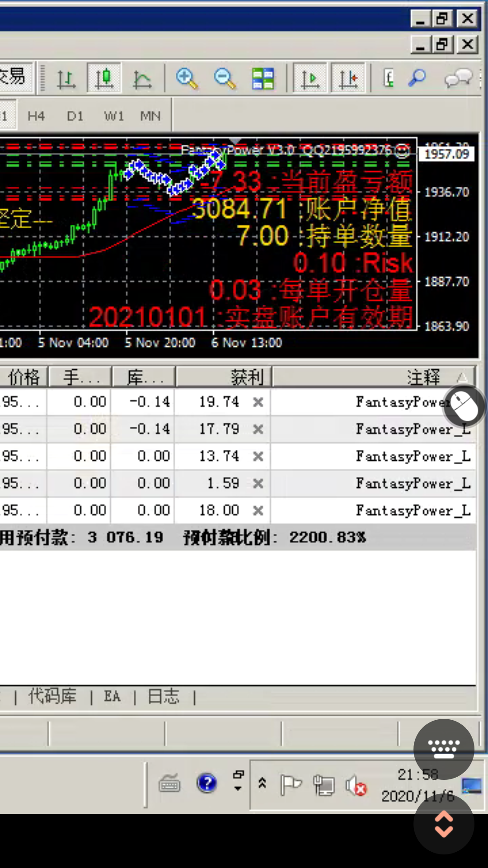Viewport: 488px width, 868px height.
Task: Click the FantasyPower_L comment in 1.59 row
Action: 413,483
